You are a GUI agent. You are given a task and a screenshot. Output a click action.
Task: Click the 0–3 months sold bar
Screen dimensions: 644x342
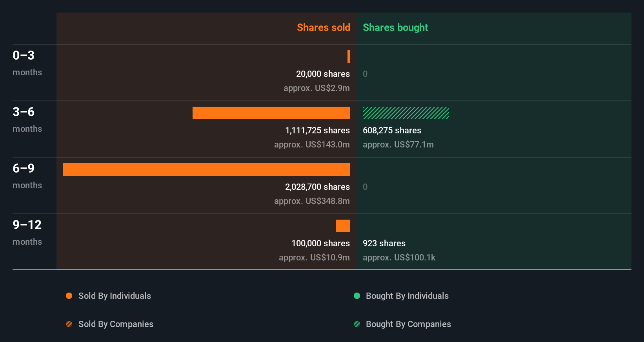349,56
